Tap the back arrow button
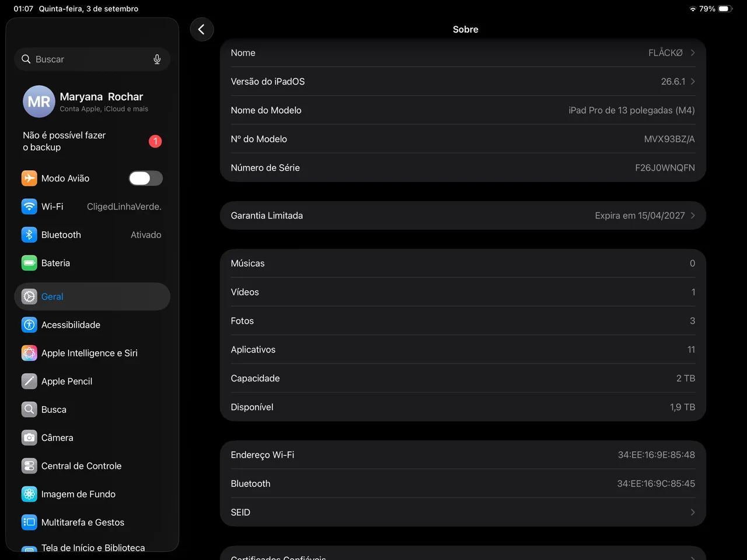Image resolution: width=747 pixels, height=560 pixels. pos(202,29)
